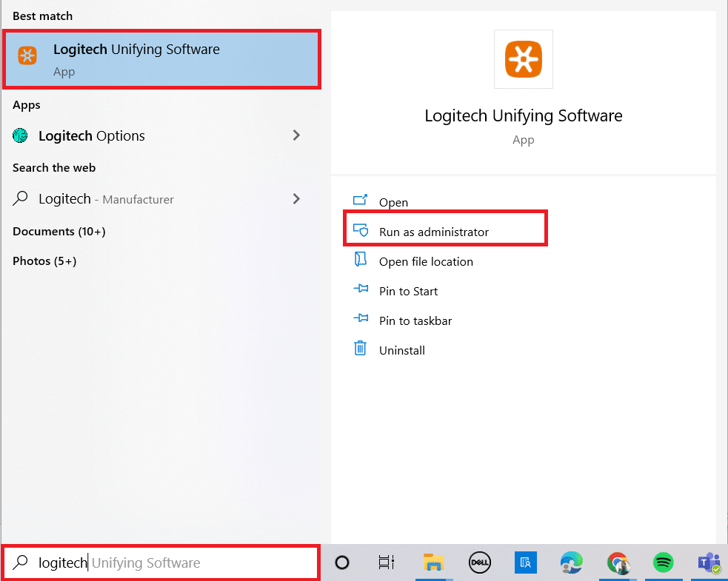
Task: Click Open in the app actions list
Action: tap(393, 202)
